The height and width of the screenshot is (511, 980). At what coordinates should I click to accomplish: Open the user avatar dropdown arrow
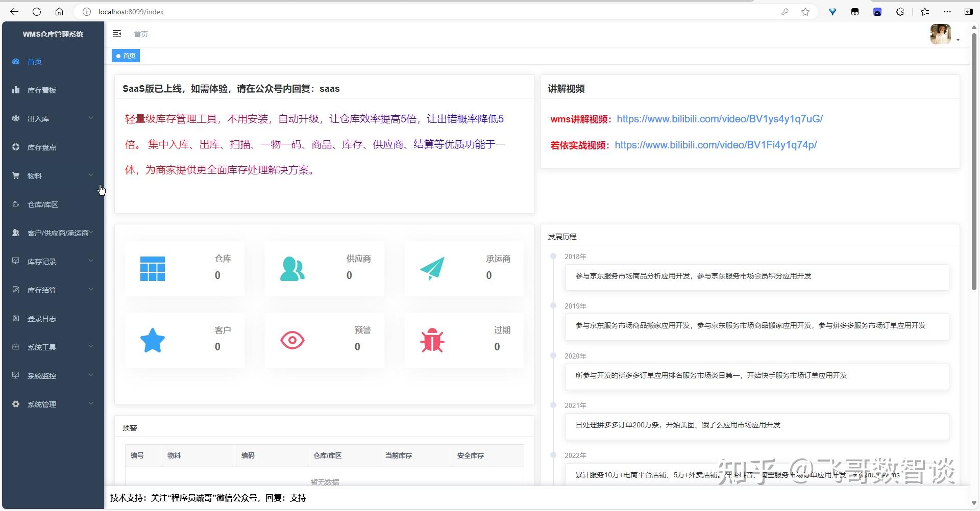pos(958,40)
